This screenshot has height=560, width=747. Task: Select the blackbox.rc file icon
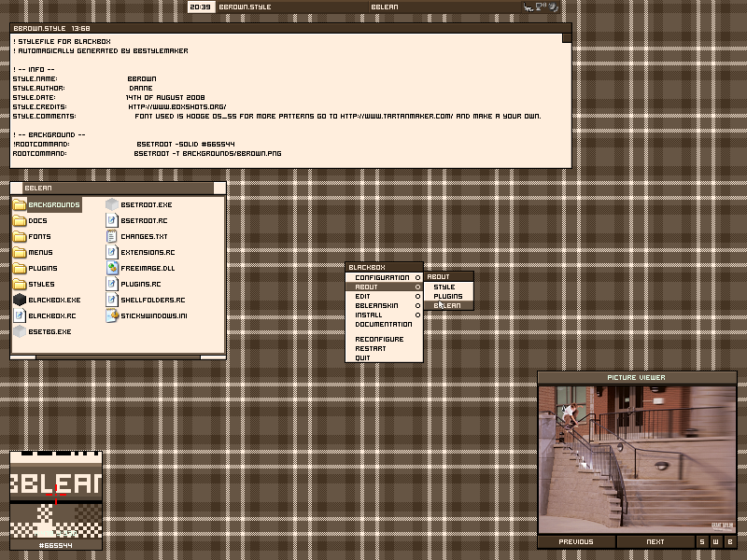point(20,315)
